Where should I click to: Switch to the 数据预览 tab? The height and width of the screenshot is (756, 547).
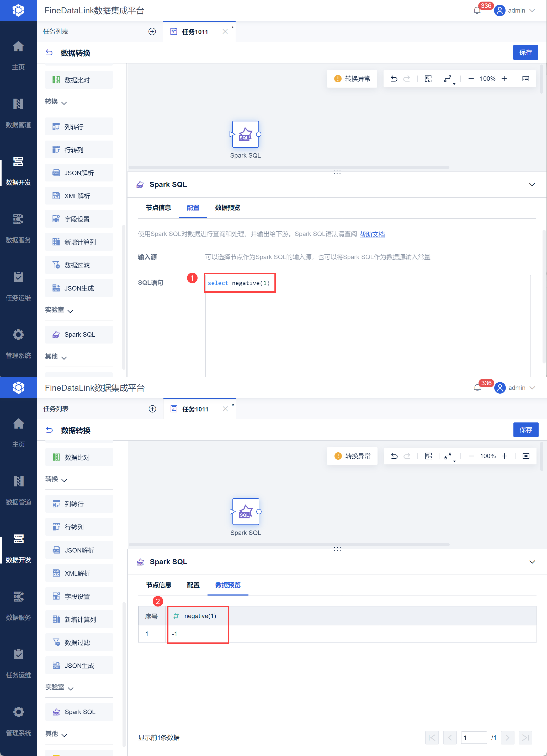click(228, 208)
